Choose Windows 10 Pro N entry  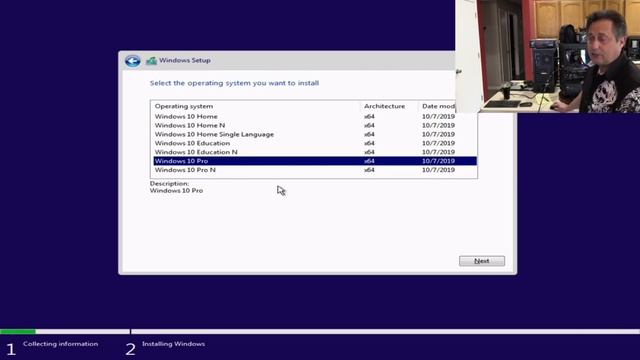click(315, 170)
